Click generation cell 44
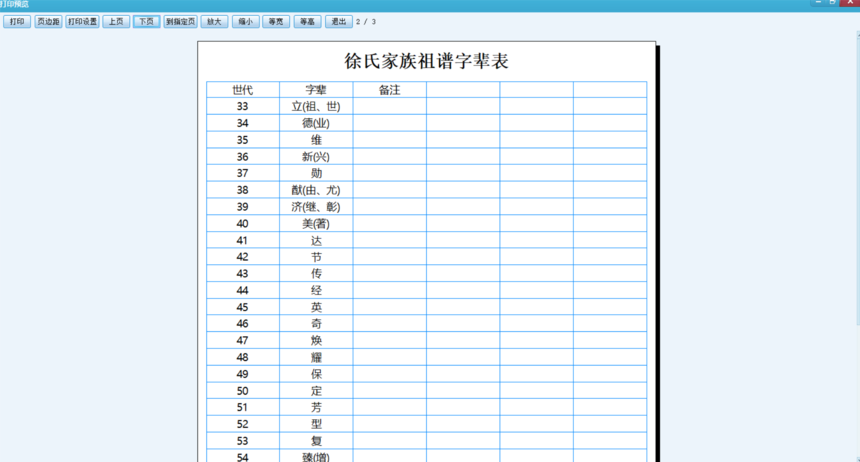 coord(242,291)
